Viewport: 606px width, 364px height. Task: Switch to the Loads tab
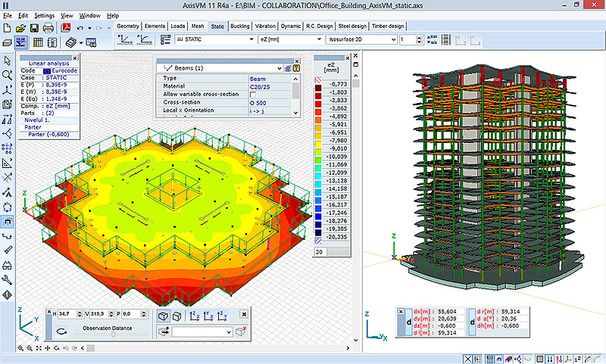pos(178,26)
